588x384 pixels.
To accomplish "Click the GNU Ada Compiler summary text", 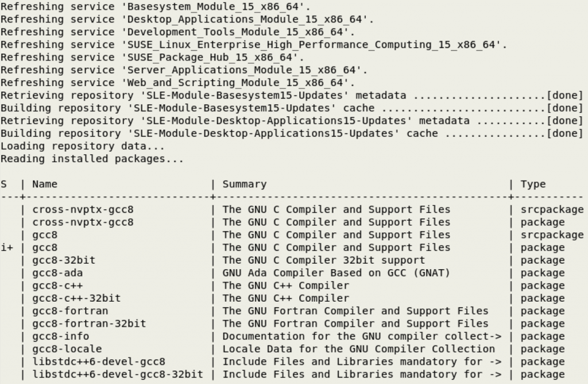I will click(336, 272).
